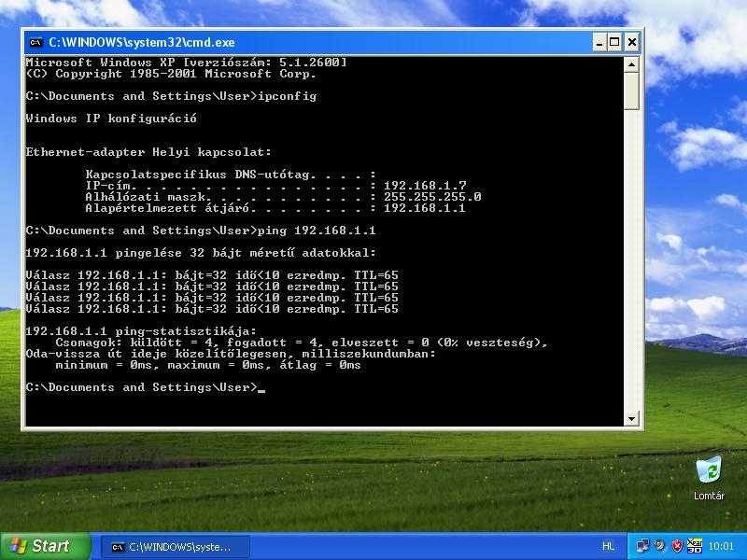The image size is (747, 560).
Task: Click the network connection tray icon
Action: [x=642, y=546]
